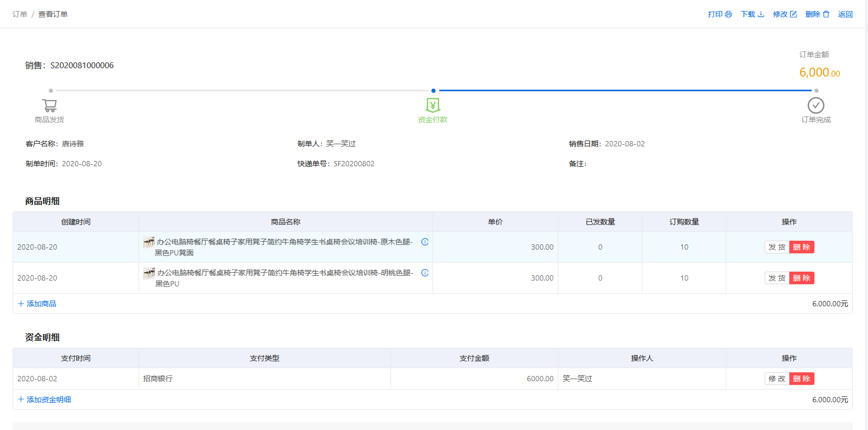Click 发货 for the 原木色腿 product row

[x=777, y=247]
